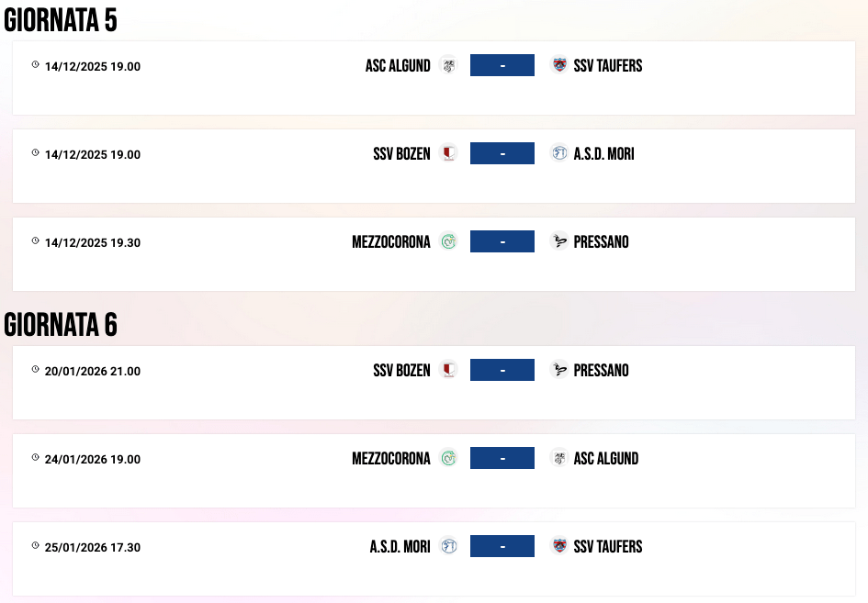Click Mezzocorona logo in Giornata 6
Image resolution: width=868 pixels, height=603 pixels.
click(448, 458)
